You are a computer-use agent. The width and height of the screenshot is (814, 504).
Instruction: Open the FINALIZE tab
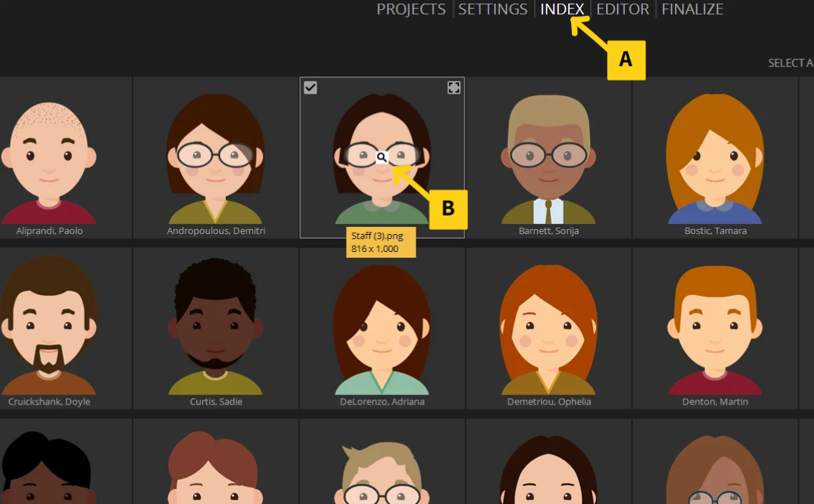[692, 9]
